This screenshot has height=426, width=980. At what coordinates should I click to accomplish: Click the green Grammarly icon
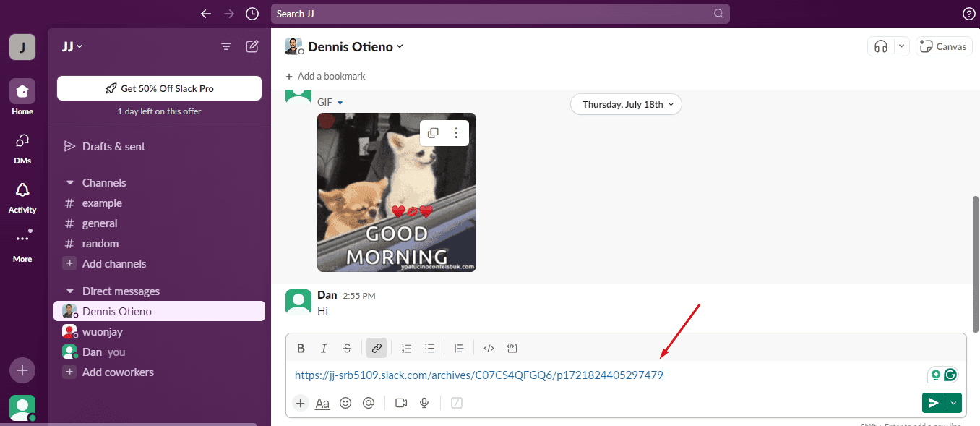(950, 375)
